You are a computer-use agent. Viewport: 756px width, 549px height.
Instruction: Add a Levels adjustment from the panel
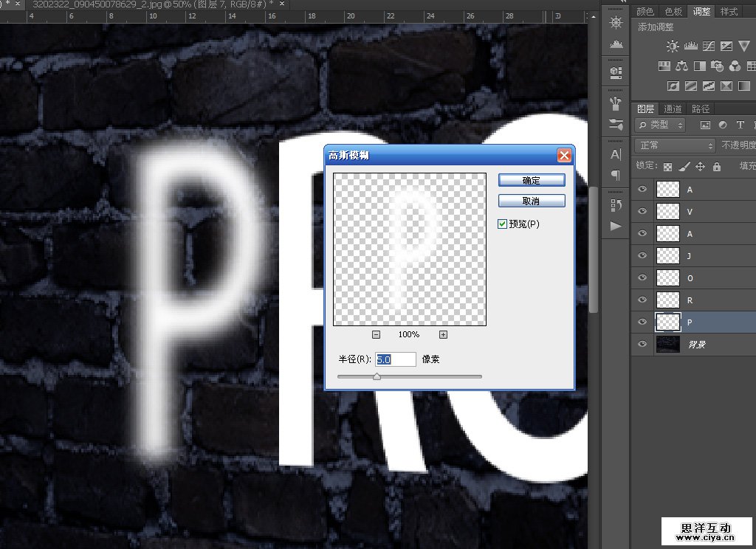tap(690, 46)
